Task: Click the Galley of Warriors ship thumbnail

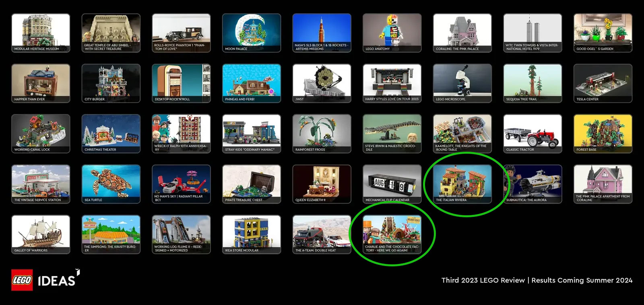Action: click(x=41, y=234)
